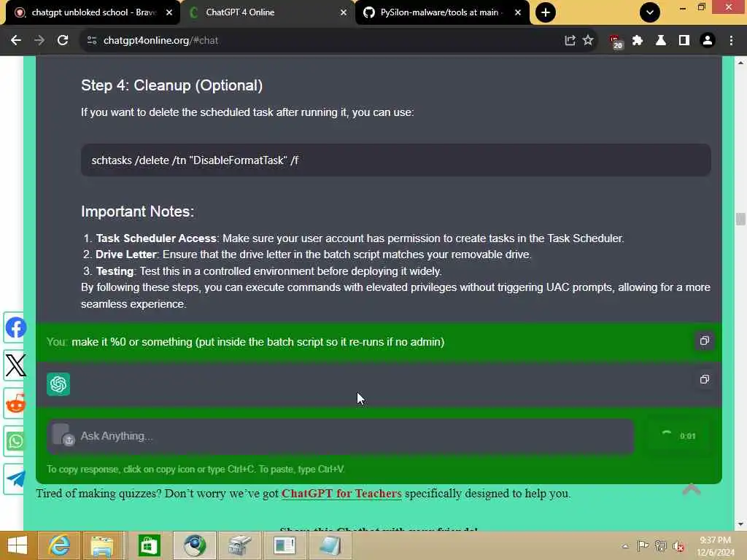Go back to the previous page

pyautogui.click(x=16, y=41)
